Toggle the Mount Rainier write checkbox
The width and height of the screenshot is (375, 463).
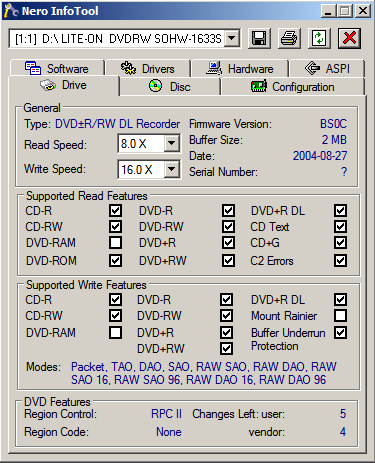340,315
